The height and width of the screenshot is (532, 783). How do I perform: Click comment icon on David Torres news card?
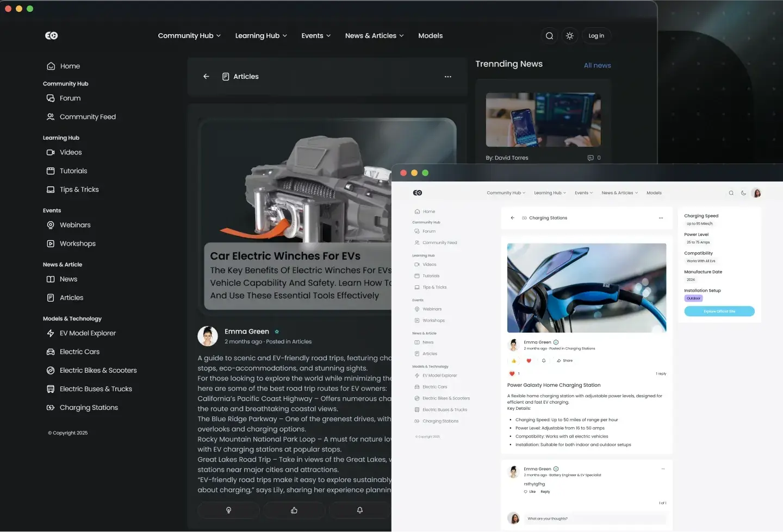tap(591, 158)
